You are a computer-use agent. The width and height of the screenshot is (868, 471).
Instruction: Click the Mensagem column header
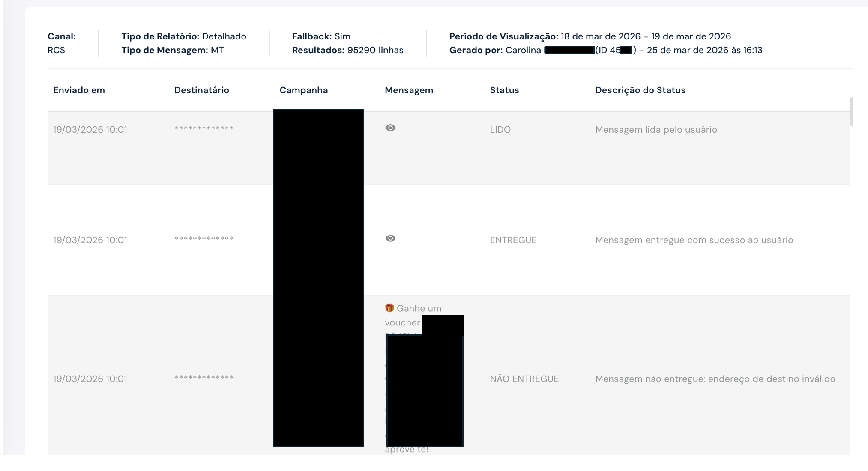click(409, 90)
